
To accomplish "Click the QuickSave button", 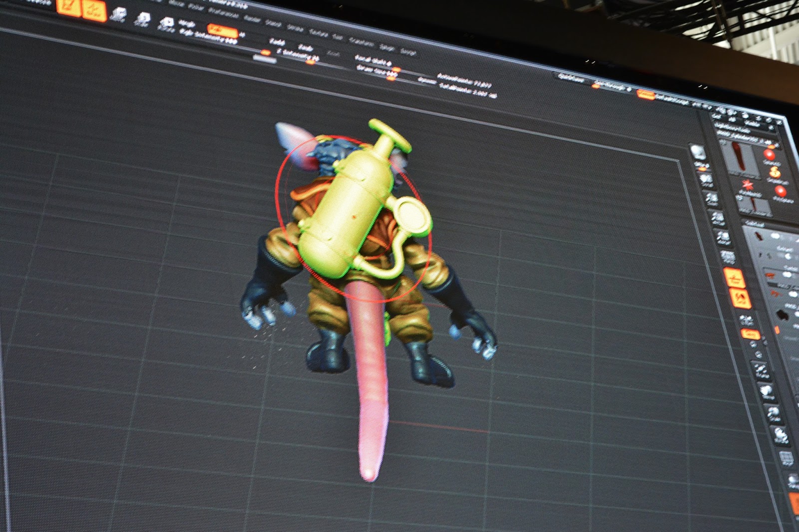I will 572,78.
